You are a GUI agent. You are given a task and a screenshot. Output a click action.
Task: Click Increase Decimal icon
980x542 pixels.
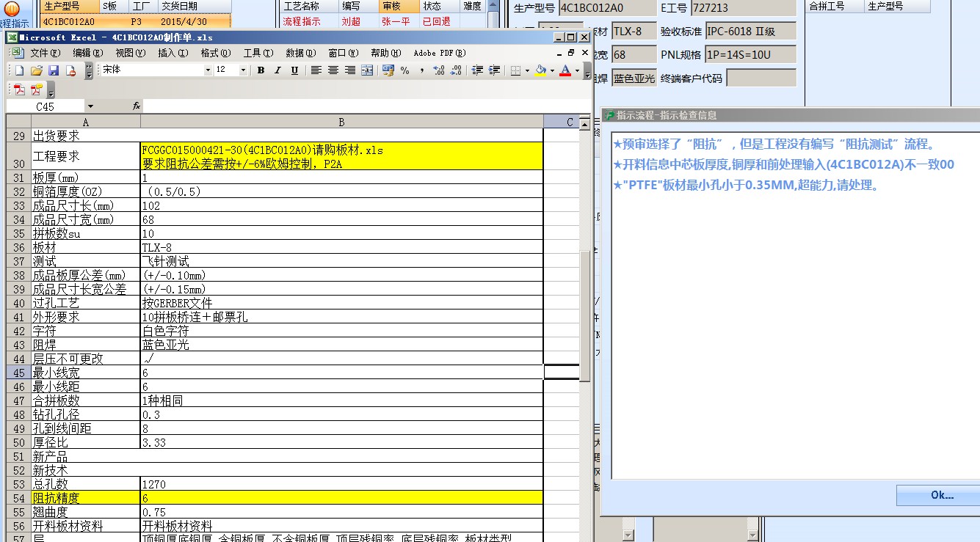coord(439,70)
